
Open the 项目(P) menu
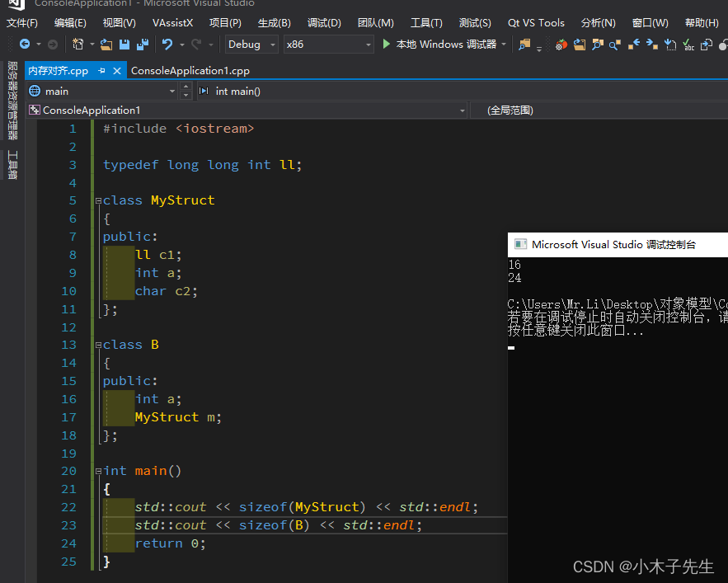225,23
